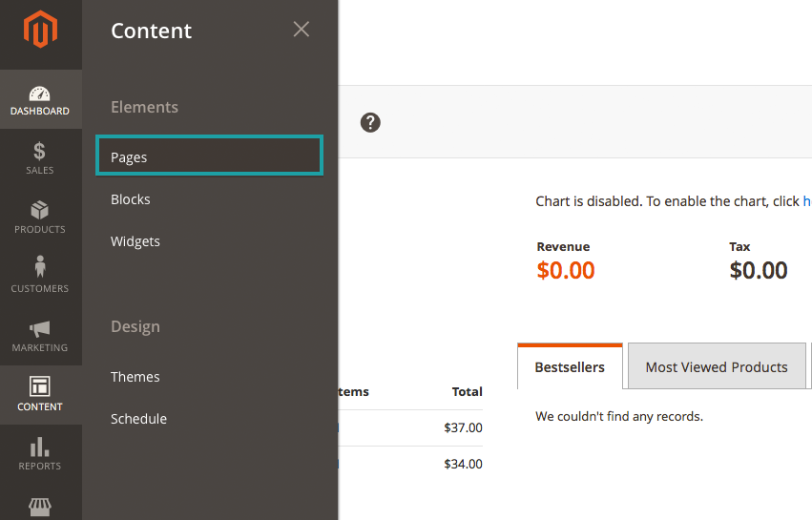Click the link to enable the chart

(806, 201)
